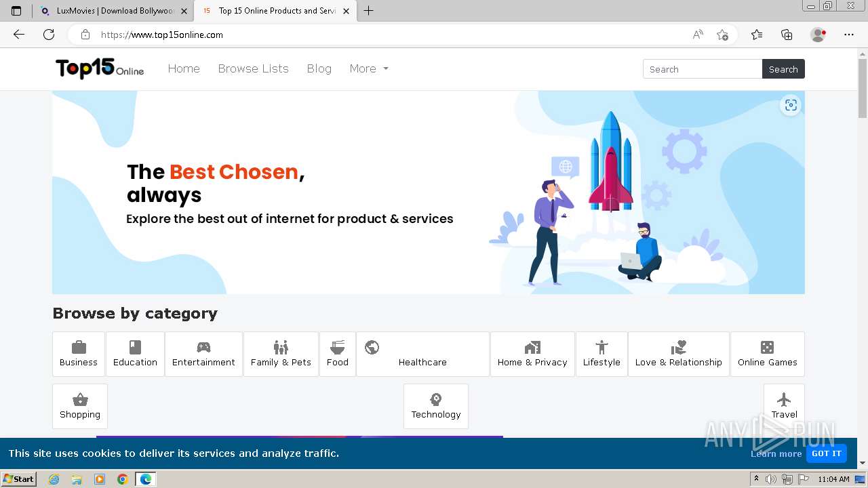Viewport: 868px width, 488px height.
Task: Select the Top 15 Online Products tab
Action: [276, 11]
